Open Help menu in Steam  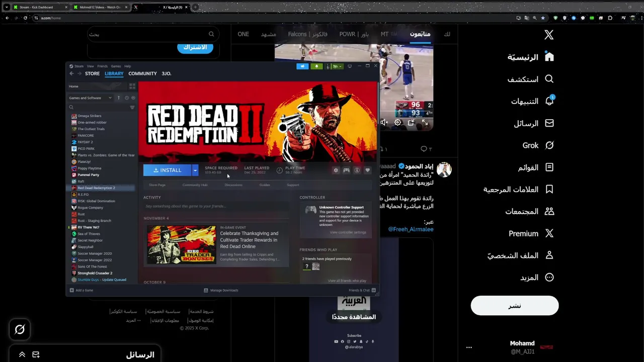[x=128, y=66]
